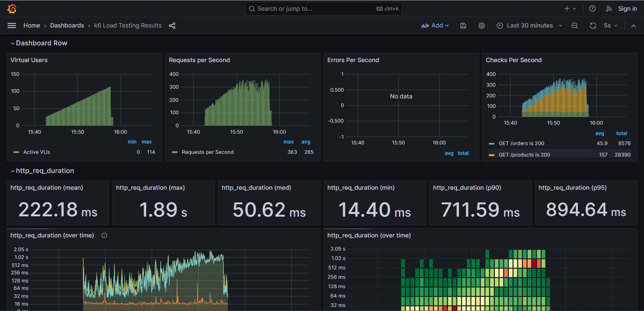Screen dimensions: 644x311
Task: Open dashboard settings gear icon
Action: coord(482,26)
